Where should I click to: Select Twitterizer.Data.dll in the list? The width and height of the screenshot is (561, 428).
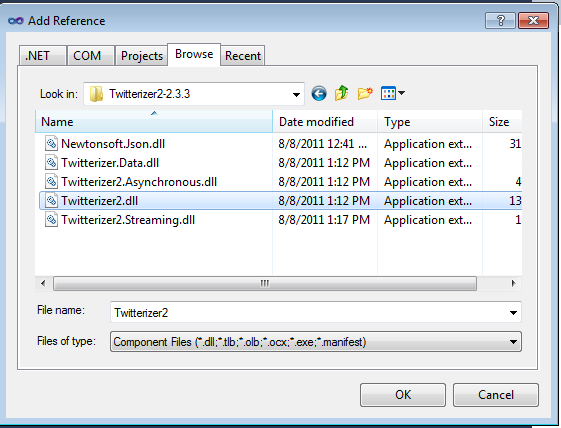tap(110, 162)
